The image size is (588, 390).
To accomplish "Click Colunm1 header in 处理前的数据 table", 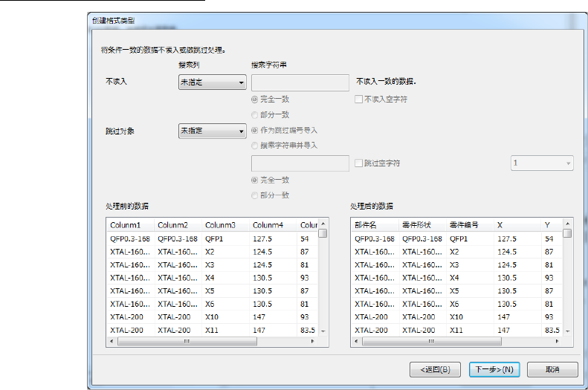I will (130, 225).
